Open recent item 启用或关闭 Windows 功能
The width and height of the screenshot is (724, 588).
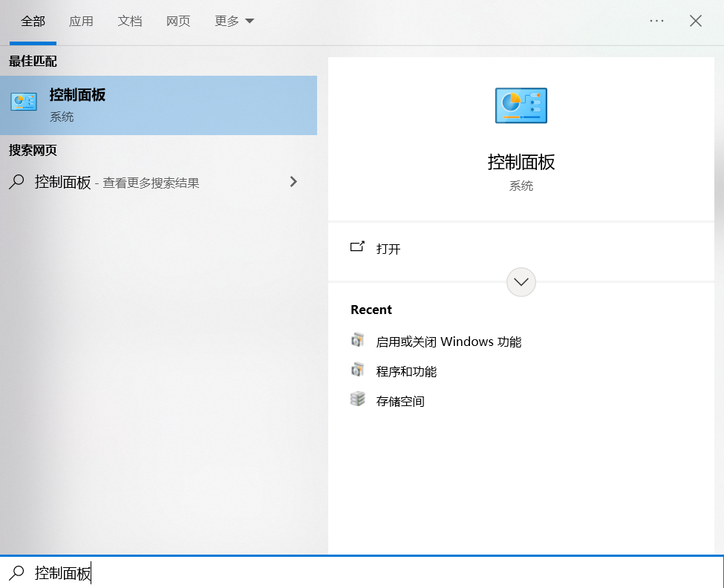click(449, 342)
